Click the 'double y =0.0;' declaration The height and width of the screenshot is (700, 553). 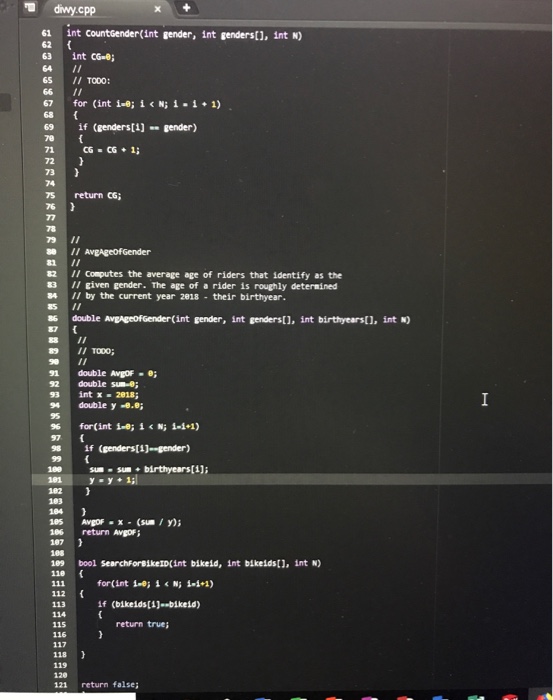pyautogui.click(x=111, y=405)
